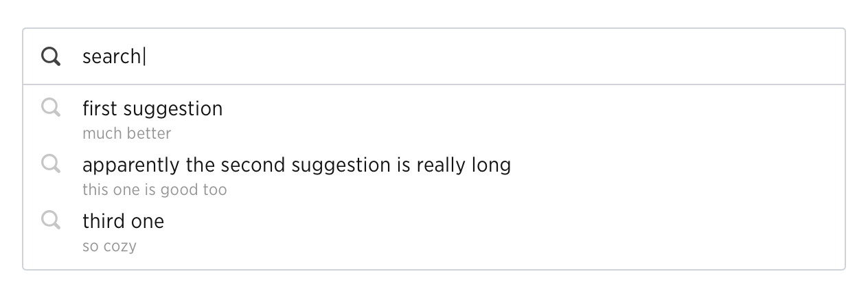Click the empty area of the search box
The height and width of the screenshot is (298, 868).
(494, 56)
